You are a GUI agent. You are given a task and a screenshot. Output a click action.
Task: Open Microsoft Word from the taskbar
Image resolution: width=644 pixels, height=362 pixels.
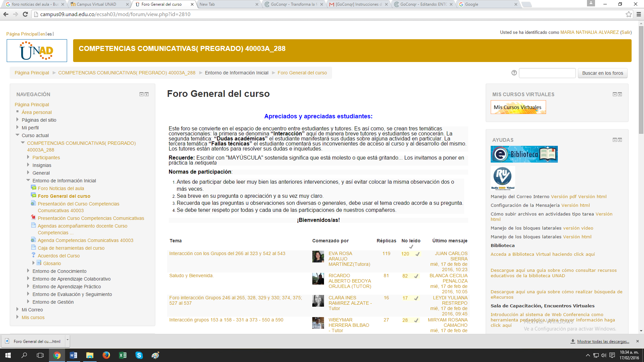coord(73,355)
